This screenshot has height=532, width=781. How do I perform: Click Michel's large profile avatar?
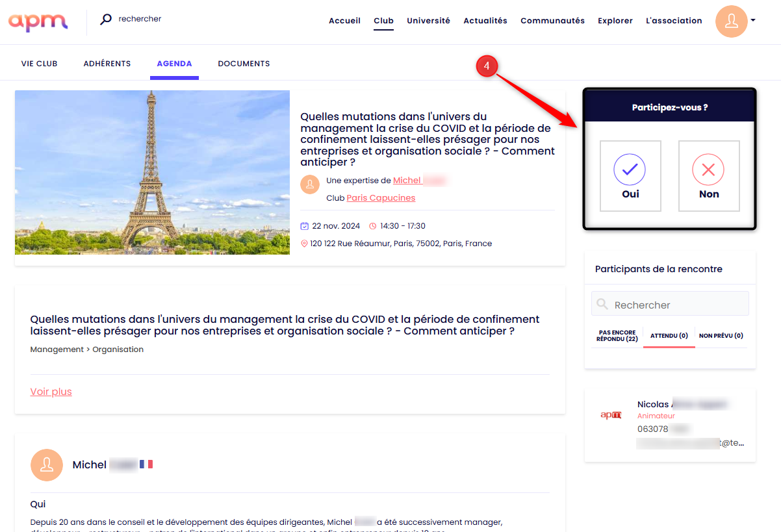click(x=47, y=465)
